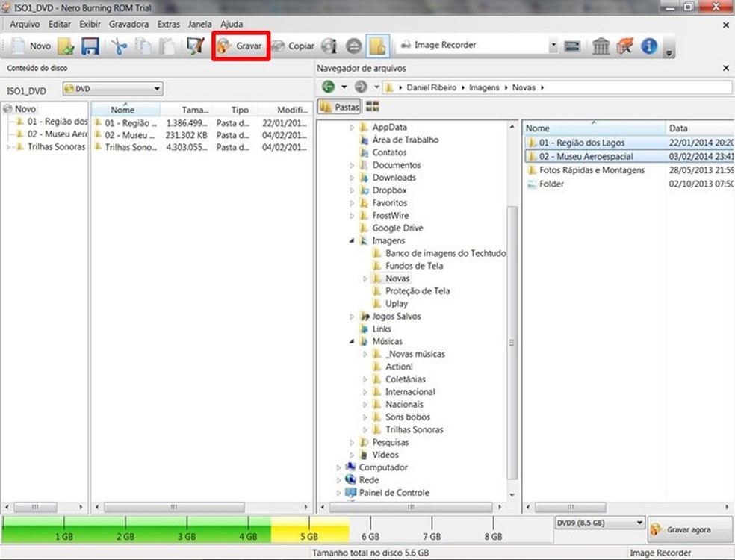Click the Save compilation floppy disk icon
735x560 pixels.
(90, 46)
